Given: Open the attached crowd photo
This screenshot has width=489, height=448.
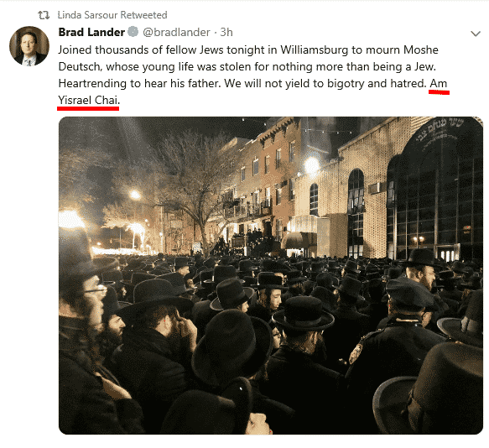Looking at the screenshot, I should [x=271, y=275].
